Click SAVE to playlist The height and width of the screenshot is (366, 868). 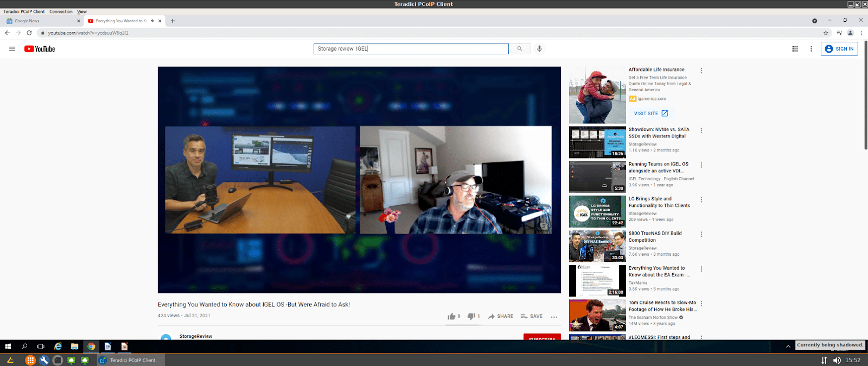531,316
